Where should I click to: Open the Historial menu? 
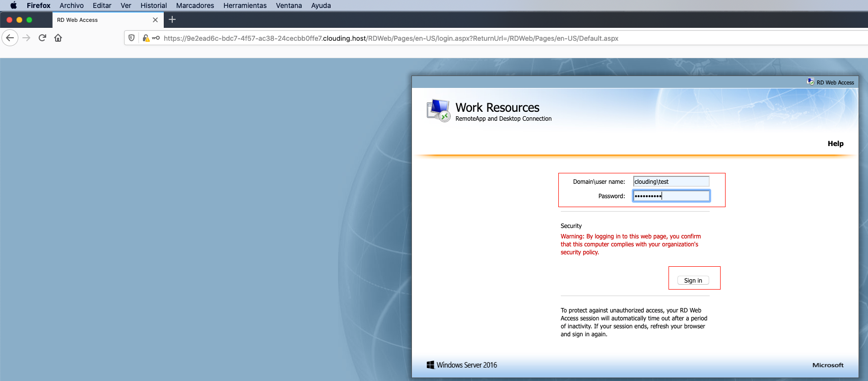point(153,5)
